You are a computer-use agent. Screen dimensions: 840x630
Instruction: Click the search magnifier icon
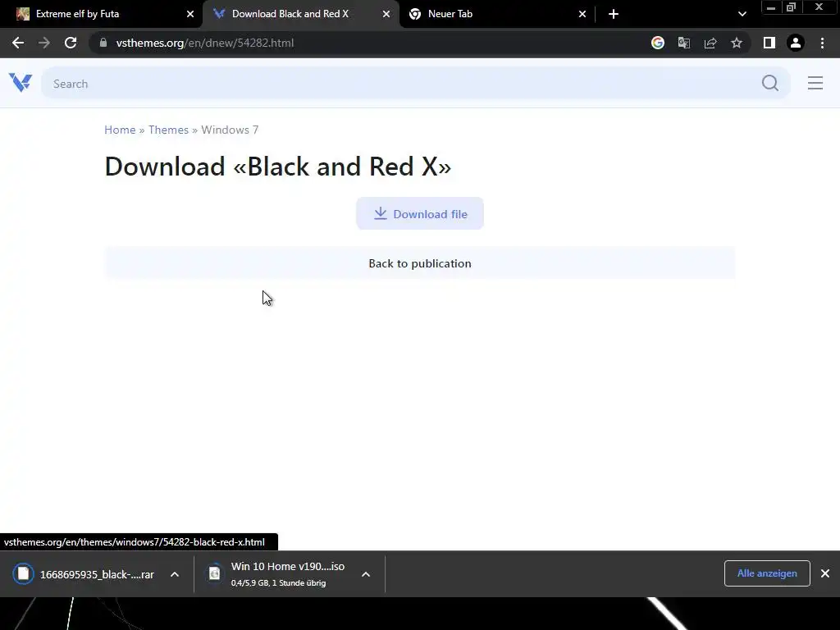pyautogui.click(x=769, y=83)
